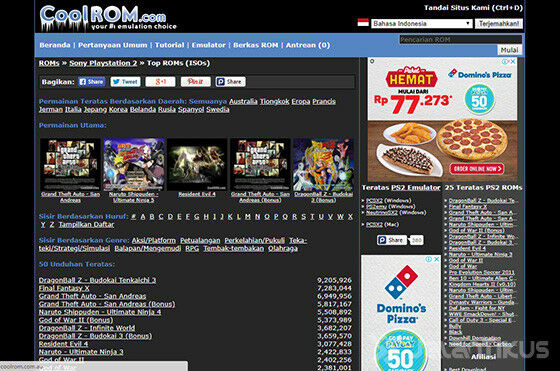Browse genre Perkelahian/Pukul
This screenshot has height=371, width=560.
click(255, 240)
